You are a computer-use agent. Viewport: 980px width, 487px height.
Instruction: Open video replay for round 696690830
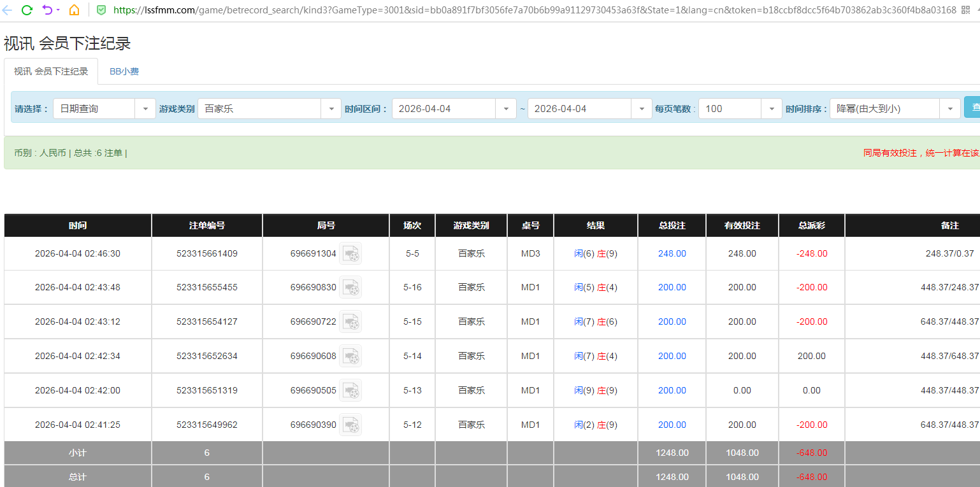click(351, 287)
